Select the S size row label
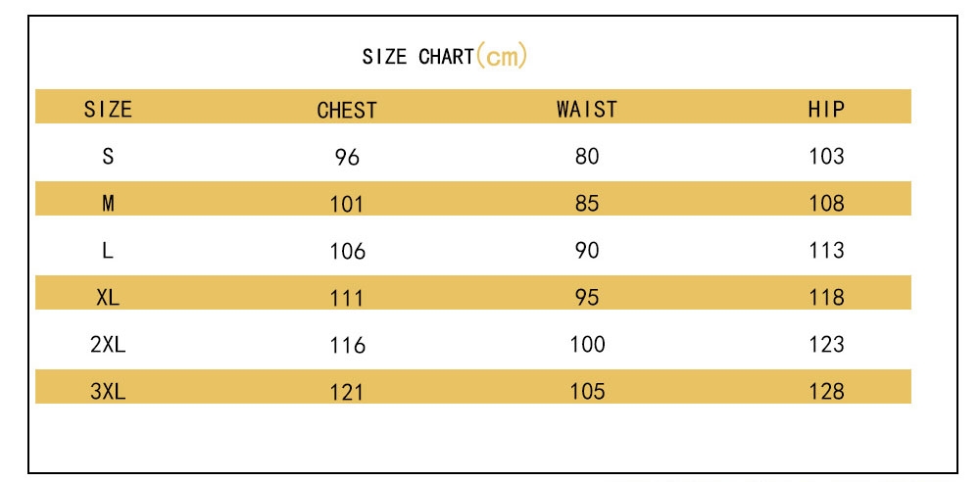 [x=108, y=156]
